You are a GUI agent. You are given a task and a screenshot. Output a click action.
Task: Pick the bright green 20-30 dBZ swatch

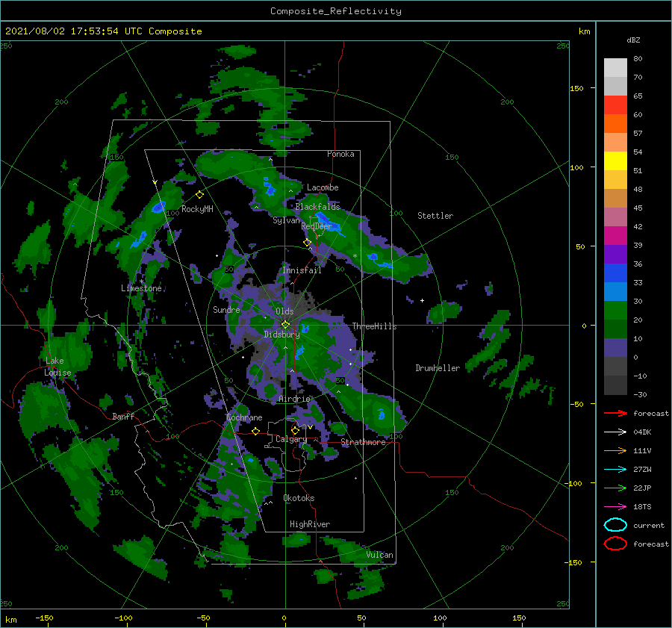(615, 311)
